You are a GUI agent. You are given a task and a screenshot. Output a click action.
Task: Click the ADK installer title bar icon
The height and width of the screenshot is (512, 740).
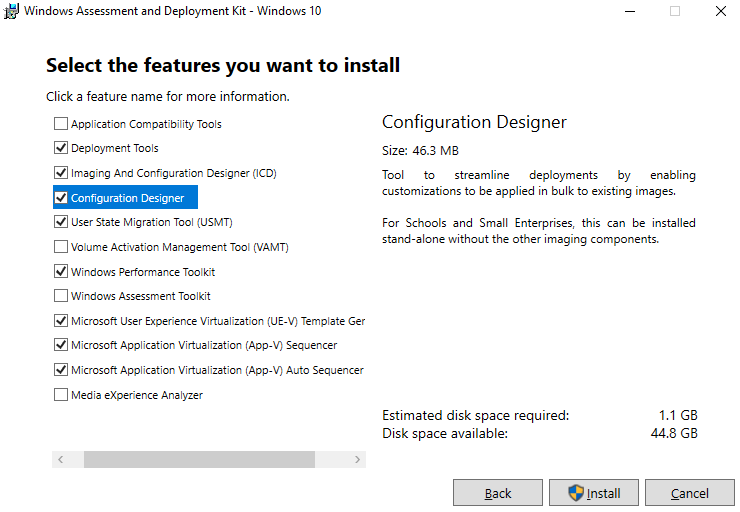click(12, 12)
